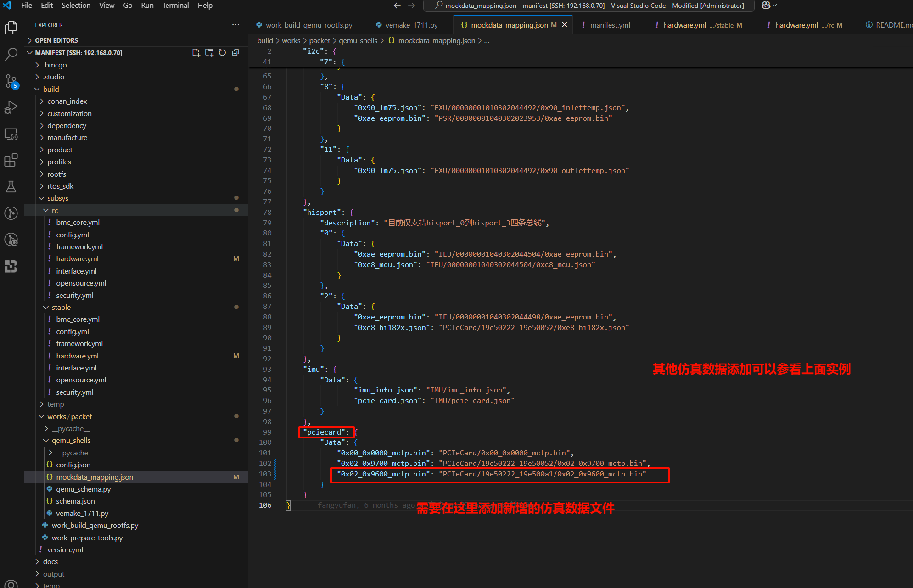913x588 pixels.
Task: Open Source Control view with badge
Action: coord(11,81)
